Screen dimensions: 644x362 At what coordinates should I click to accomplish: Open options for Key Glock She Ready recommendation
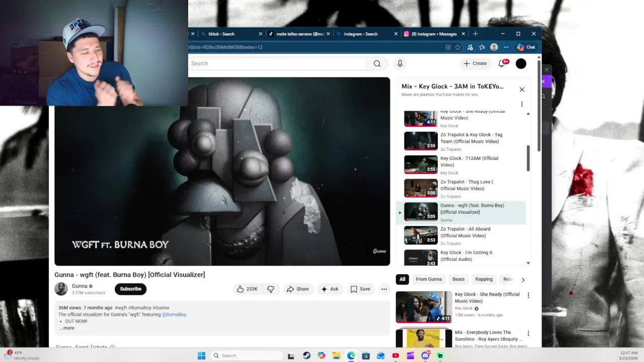point(528,295)
